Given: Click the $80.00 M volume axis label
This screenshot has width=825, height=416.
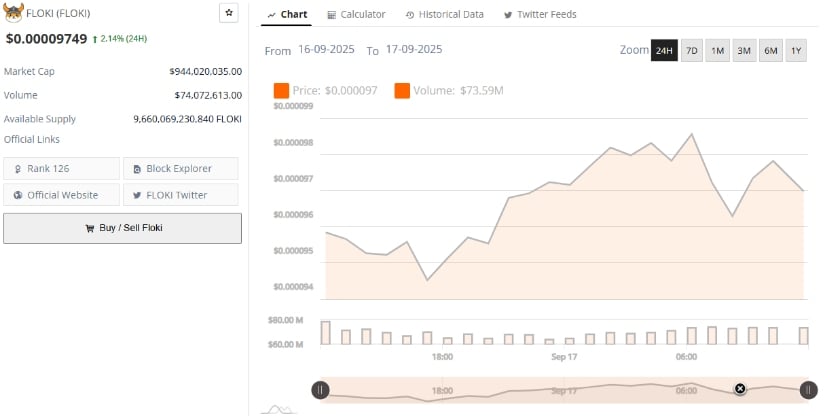Looking at the screenshot, I should pyautogui.click(x=286, y=320).
